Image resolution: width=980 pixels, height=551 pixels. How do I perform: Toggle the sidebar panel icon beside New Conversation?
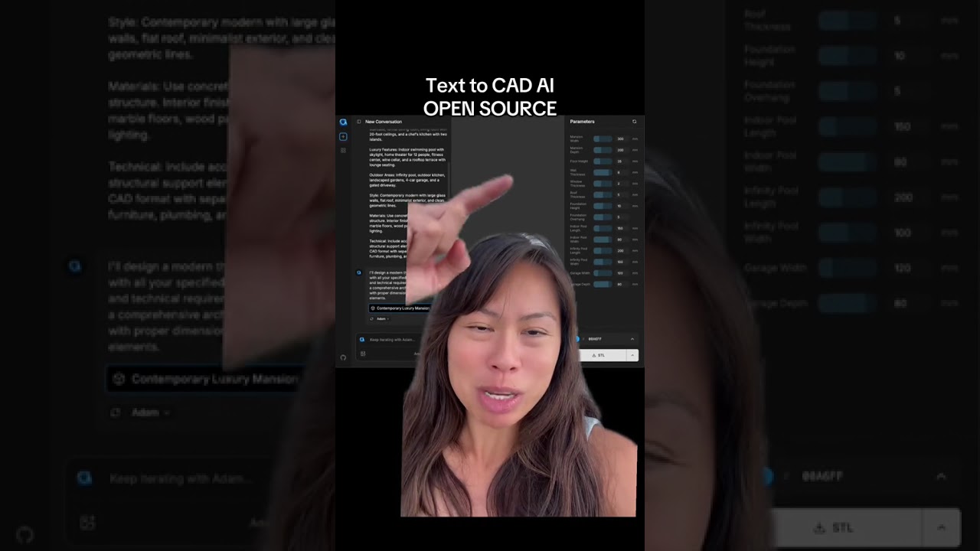click(358, 122)
